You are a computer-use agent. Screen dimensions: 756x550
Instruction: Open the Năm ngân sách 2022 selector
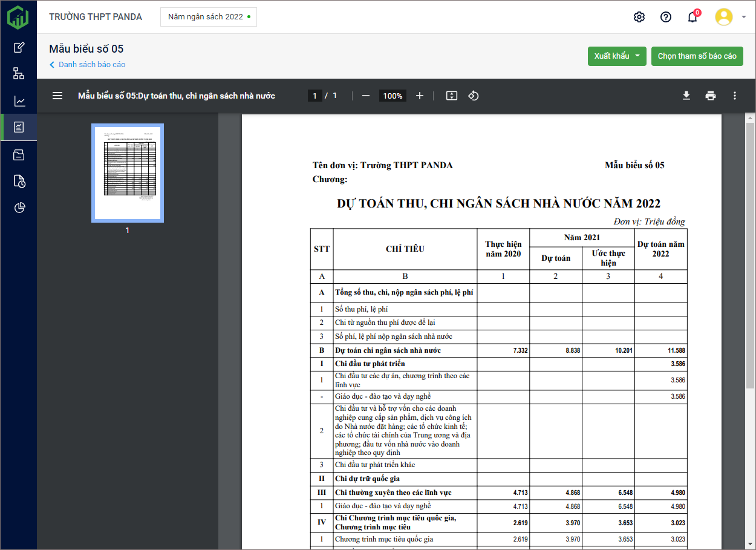pyautogui.click(x=209, y=17)
